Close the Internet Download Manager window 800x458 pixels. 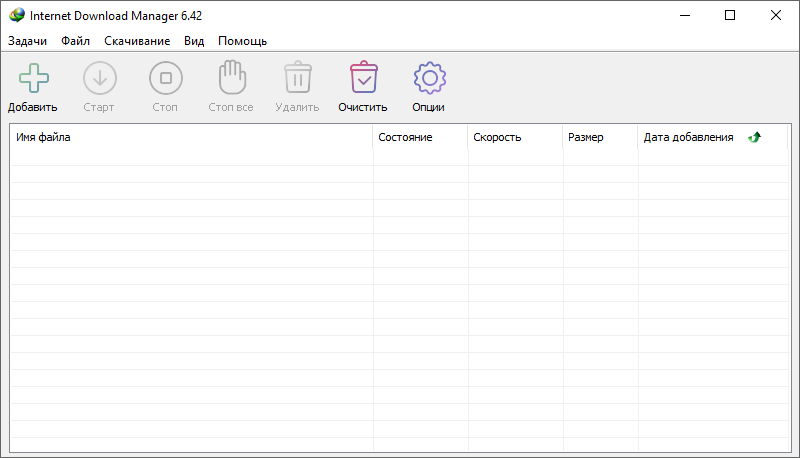[776, 15]
